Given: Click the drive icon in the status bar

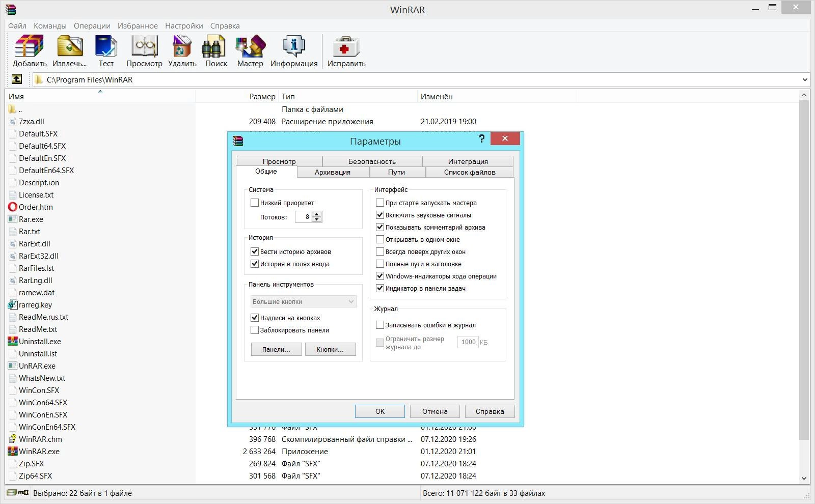Looking at the screenshot, I should pos(11,492).
